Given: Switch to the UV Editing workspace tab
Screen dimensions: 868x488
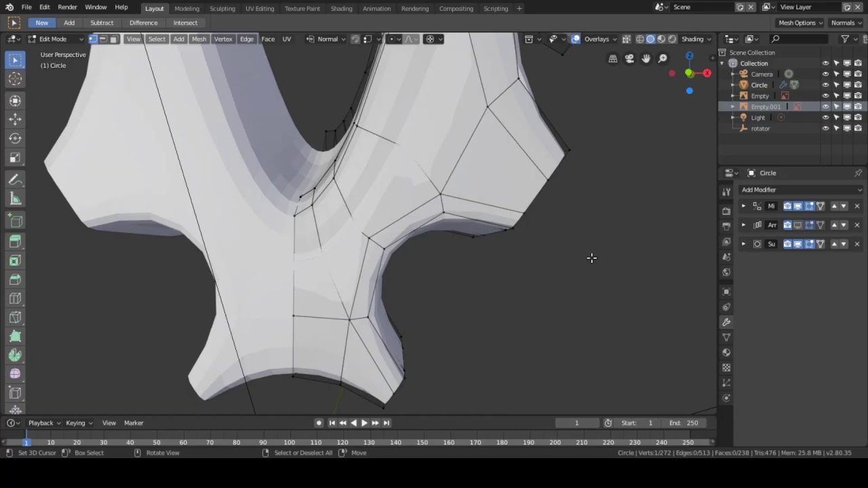Looking at the screenshot, I should tap(260, 8).
